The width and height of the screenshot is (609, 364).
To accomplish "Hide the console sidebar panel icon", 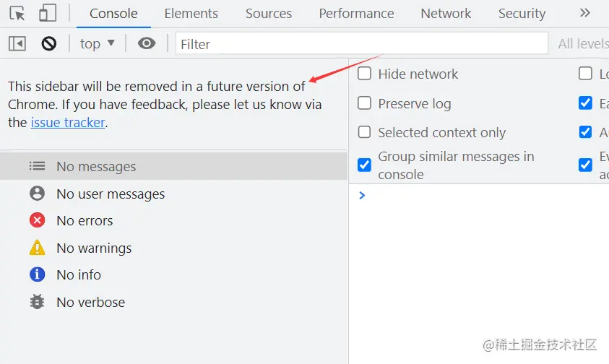I will click(17, 43).
